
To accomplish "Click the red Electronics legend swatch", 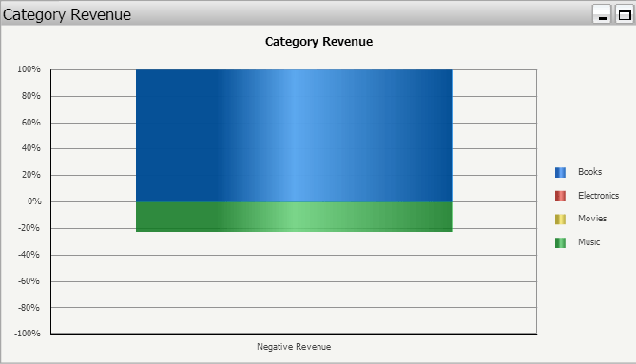I will coord(560,196).
